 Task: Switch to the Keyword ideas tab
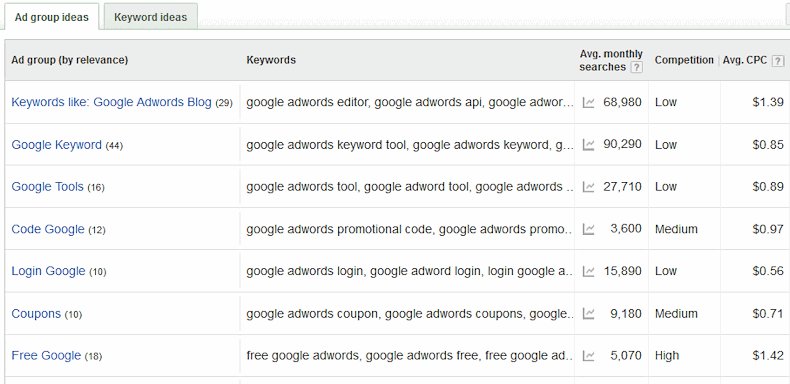click(150, 17)
